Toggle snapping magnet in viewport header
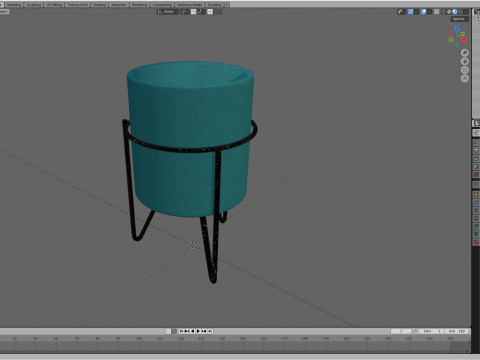Viewport: 480px width, 360px height. point(194,12)
